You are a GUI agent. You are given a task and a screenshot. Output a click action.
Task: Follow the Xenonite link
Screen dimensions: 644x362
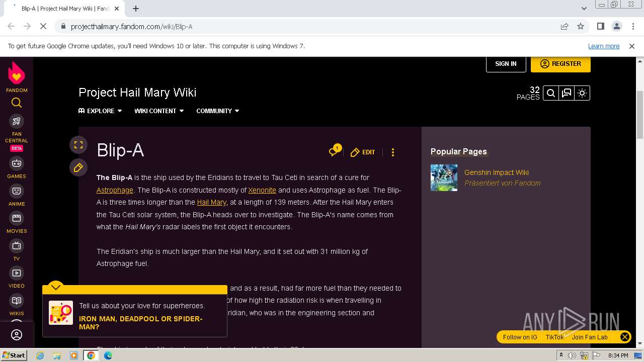coord(262,190)
